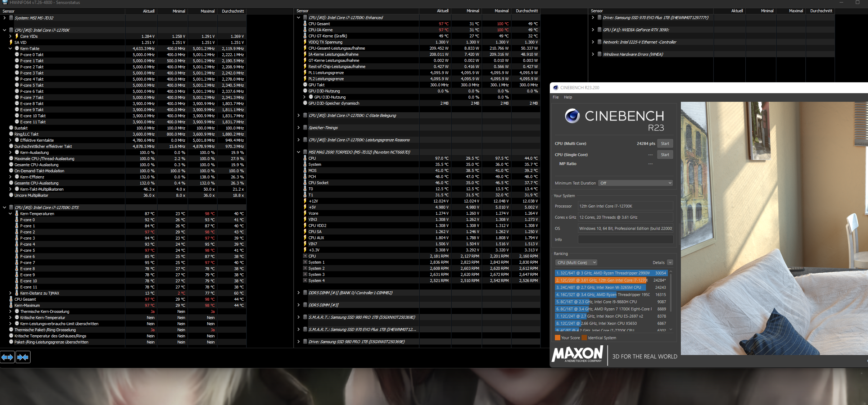Image resolution: width=868 pixels, height=405 pixels.
Task: Expand the System: MSI MS-7D32 group
Action: pyautogui.click(x=4, y=18)
